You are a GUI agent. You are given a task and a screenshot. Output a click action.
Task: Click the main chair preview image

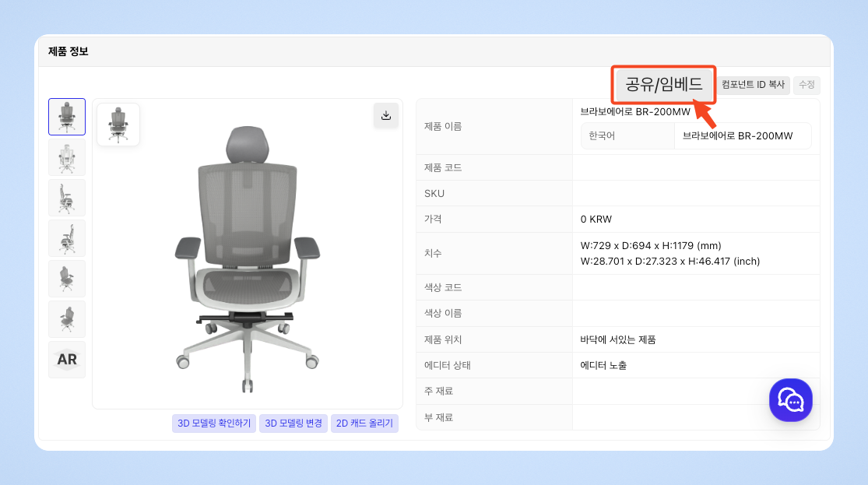[248, 259]
